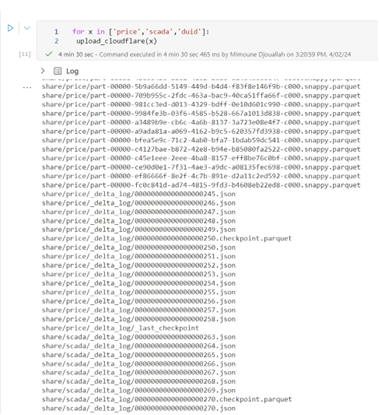The height and width of the screenshot is (415, 379).
Task: Run the cell with the play icon
Action: tap(10, 28)
